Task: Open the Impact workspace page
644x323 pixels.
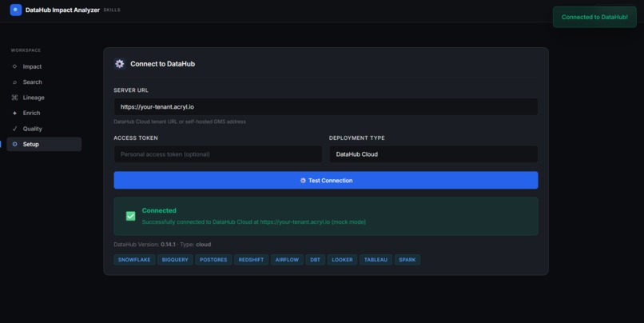Action: pyautogui.click(x=44, y=66)
